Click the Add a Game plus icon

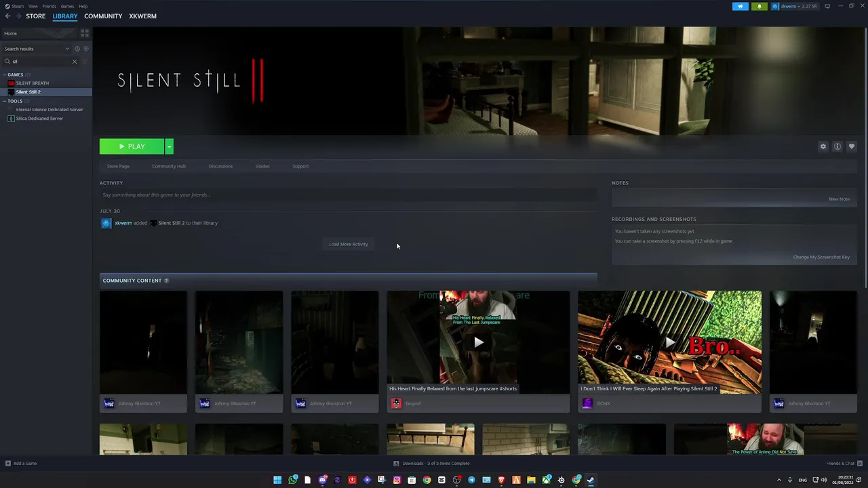[8, 464]
